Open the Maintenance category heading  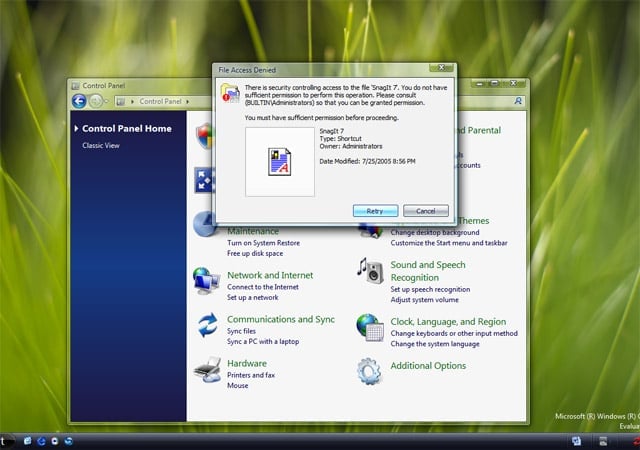tap(253, 231)
